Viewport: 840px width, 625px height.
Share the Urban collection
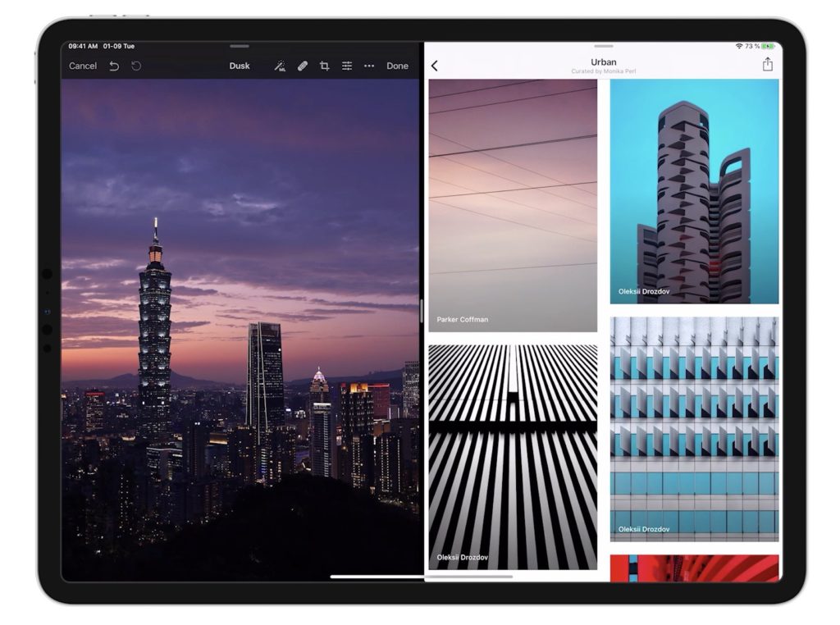(x=768, y=64)
